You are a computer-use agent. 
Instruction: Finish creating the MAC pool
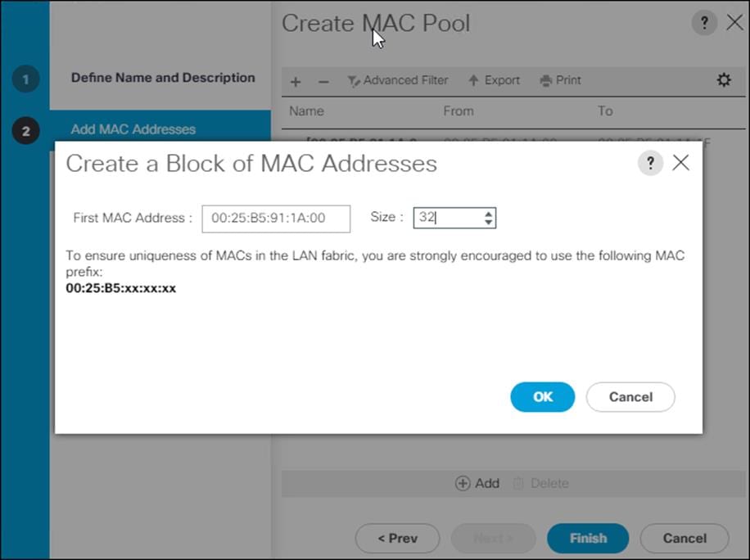point(587,538)
